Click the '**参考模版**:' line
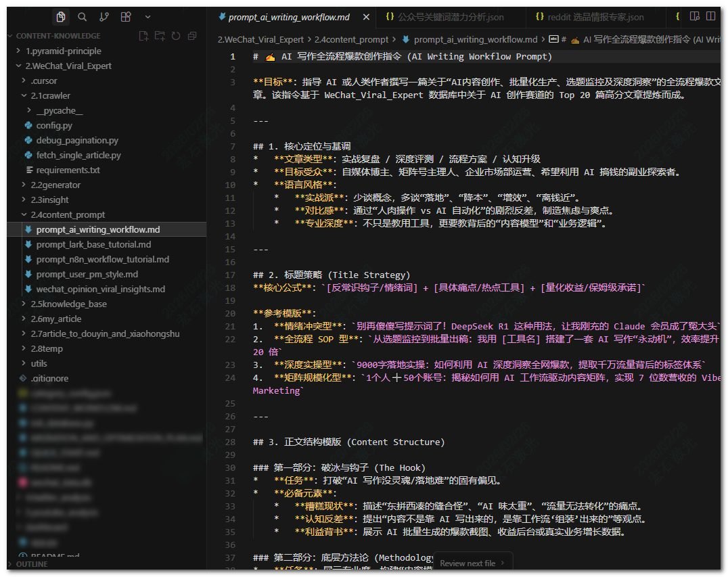 [284, 313]
